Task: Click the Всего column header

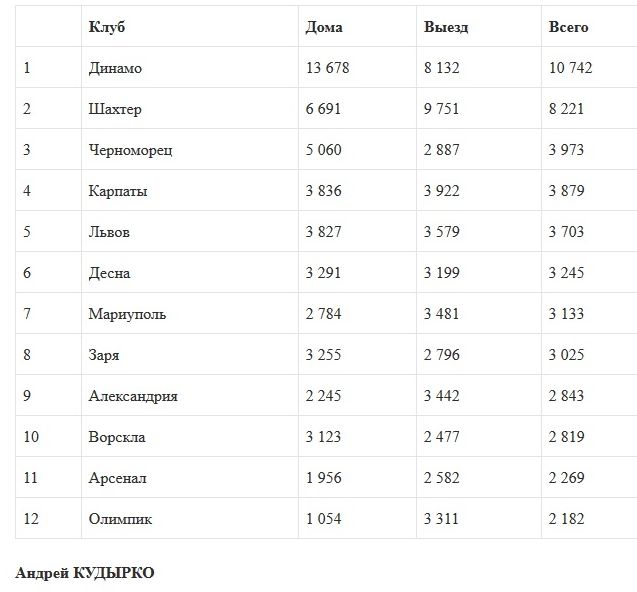Action: pyautogui.click(x=568, y=27)
